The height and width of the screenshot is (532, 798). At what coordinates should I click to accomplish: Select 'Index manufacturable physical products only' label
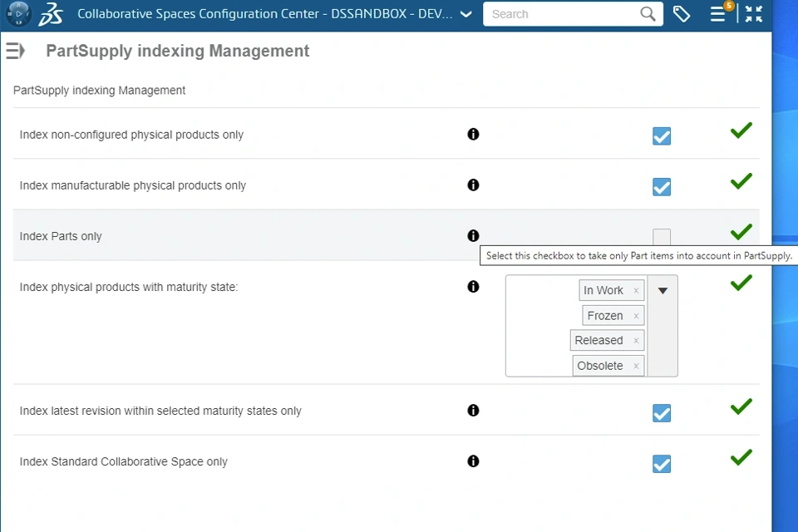click(x=133, y=186)
